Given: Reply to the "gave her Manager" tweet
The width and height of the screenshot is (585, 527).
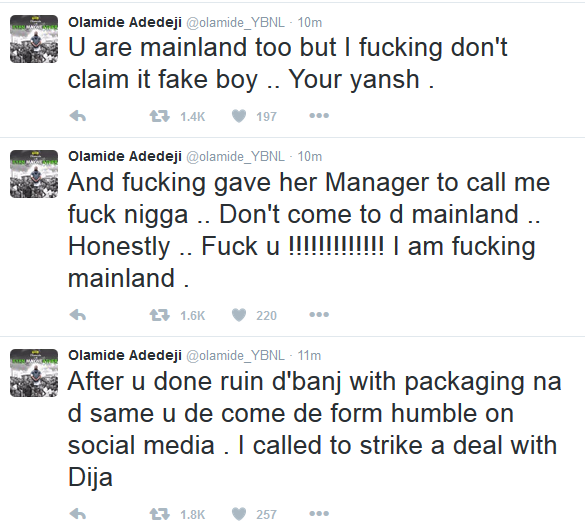Looking at the screenshot, I should click(x=78, y=316).
